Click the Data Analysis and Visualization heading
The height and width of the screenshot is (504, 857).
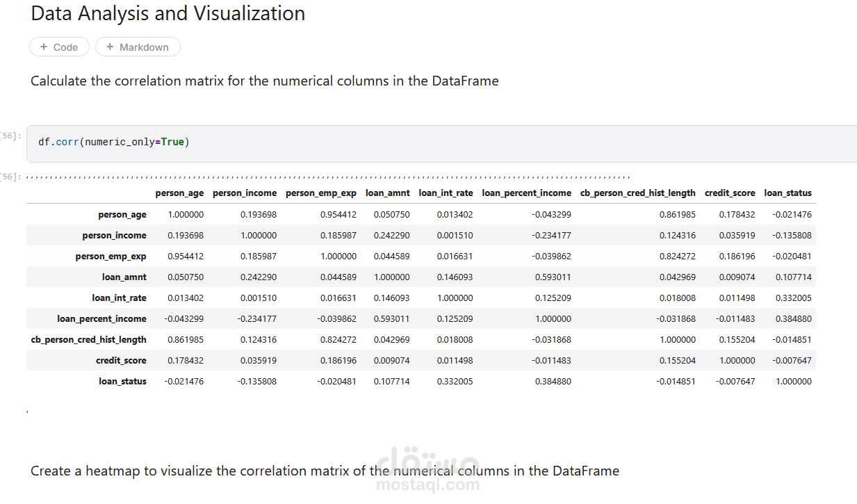pos(168,13)
